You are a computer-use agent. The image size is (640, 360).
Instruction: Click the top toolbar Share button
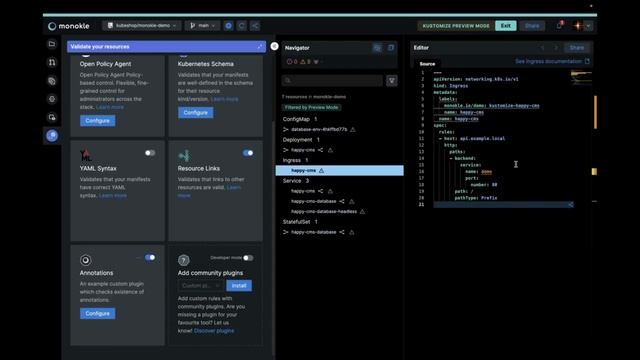pos(532,26)
